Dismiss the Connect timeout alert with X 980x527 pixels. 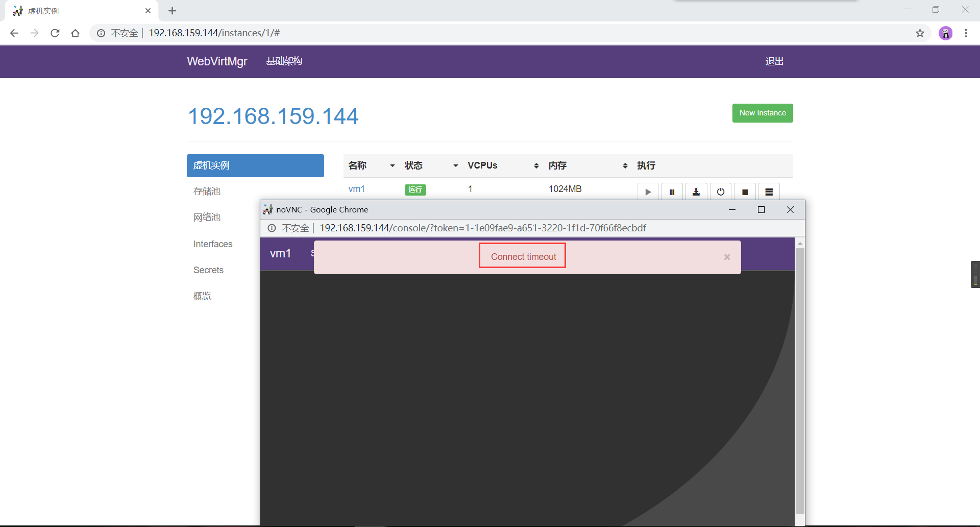[x=727, y=257]
